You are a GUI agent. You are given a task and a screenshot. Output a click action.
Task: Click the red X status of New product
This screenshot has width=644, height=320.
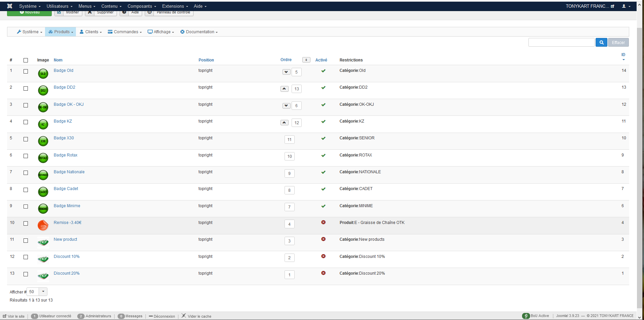(x=323, y=239)
